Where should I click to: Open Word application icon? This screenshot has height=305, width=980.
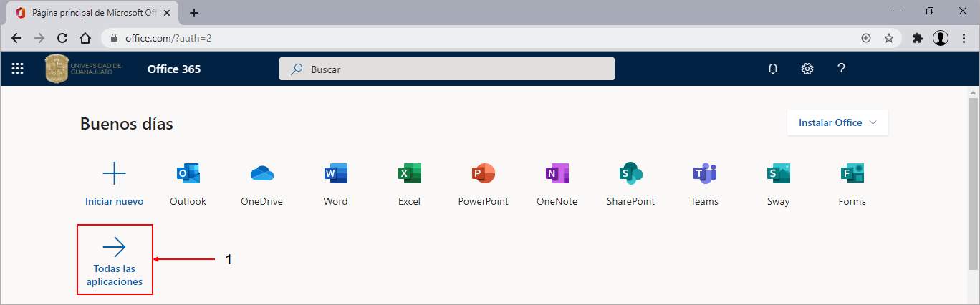pyautogui.click(x=335, y=173)
